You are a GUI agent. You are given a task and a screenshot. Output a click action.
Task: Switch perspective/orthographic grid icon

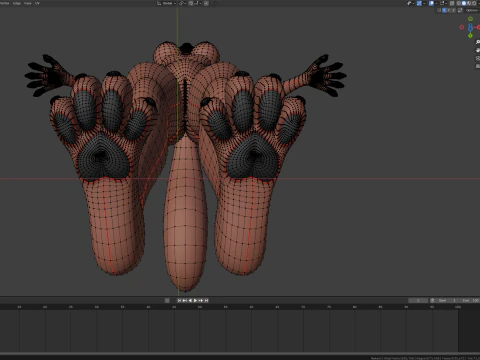pyautogui.click(x=478, y=66)
